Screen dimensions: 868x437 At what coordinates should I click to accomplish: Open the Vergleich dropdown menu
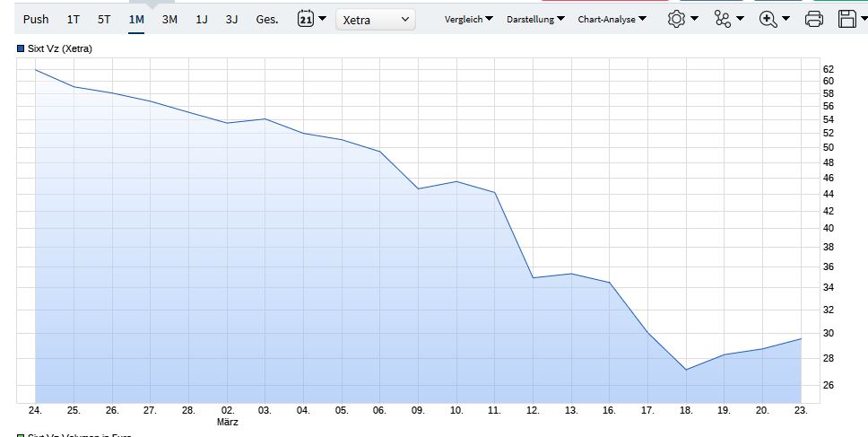(469, 19)
